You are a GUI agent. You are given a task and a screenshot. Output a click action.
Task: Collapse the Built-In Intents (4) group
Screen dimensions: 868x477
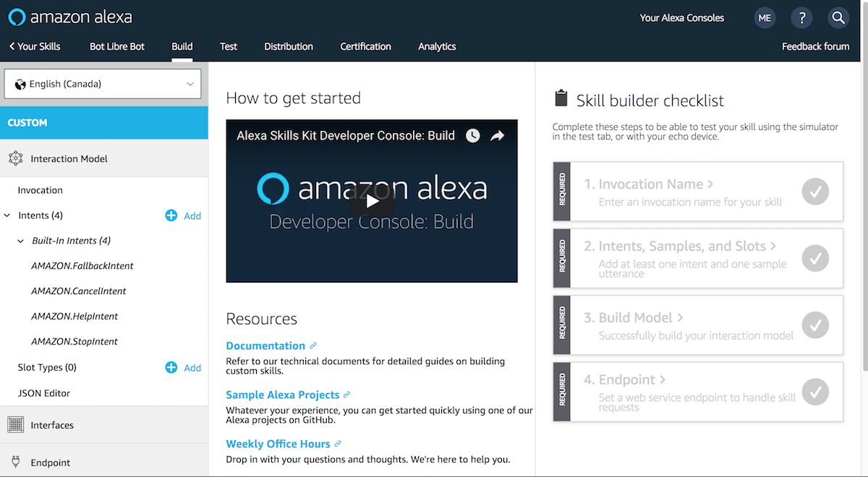21,241
